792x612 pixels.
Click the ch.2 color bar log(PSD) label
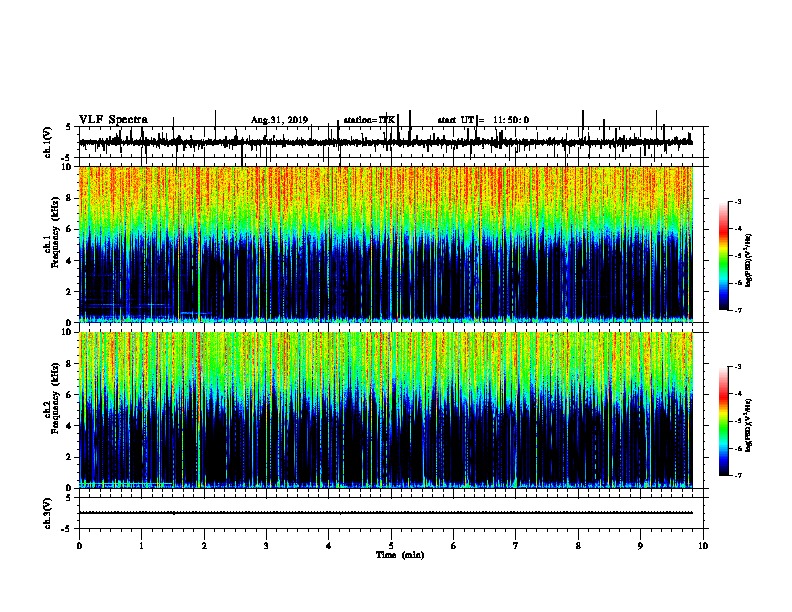(748, 425)
